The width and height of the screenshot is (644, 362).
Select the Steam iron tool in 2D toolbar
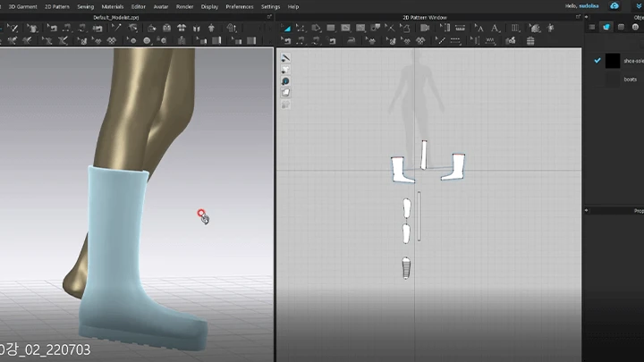pos(351,40)
